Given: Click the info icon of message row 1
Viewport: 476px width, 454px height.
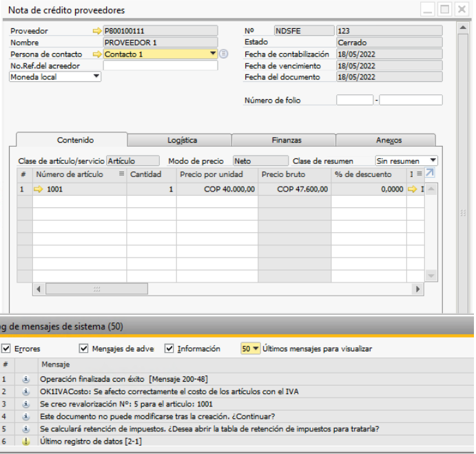Looking at the screenshot, I should (25, 379).
